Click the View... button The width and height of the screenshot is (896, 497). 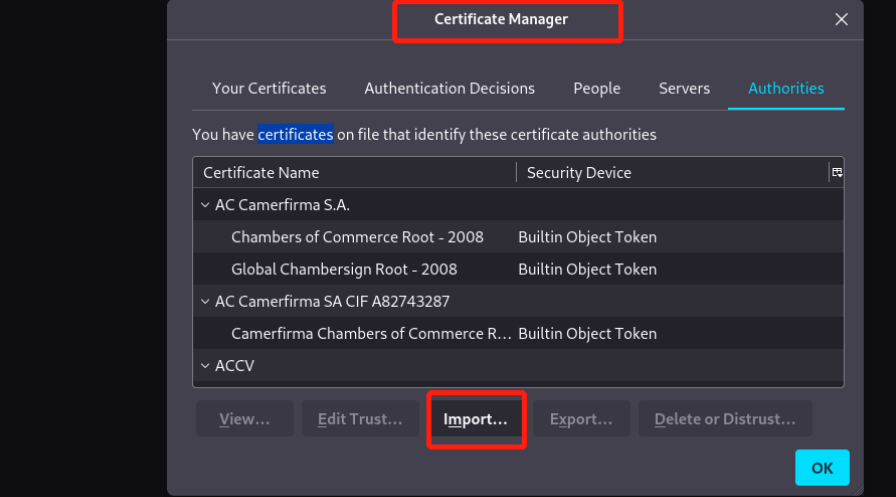click(245, 419)
